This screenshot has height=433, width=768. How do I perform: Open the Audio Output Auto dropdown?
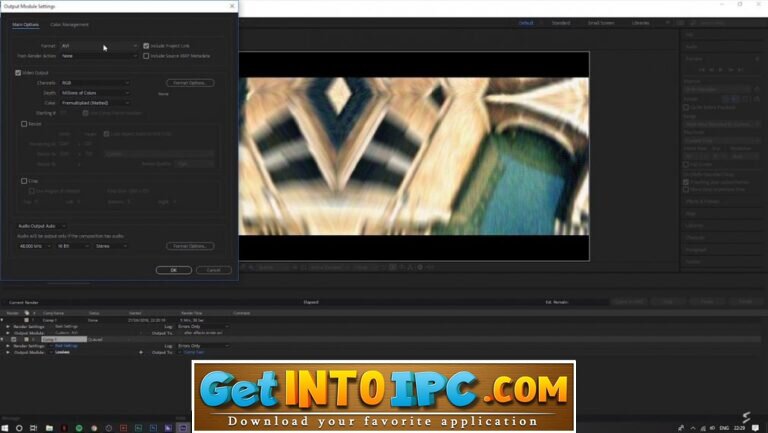pos(41,226)
